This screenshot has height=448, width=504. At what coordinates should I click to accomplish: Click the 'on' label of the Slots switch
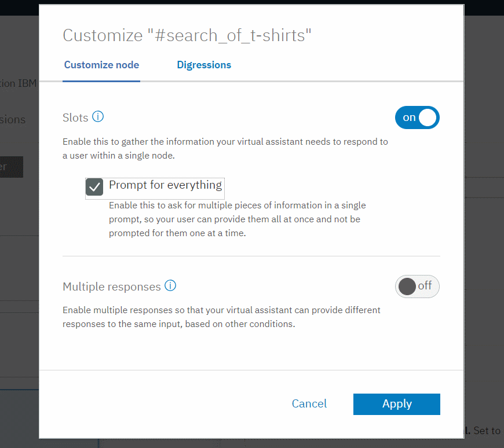pyautogui.click(x=408, y=117)
